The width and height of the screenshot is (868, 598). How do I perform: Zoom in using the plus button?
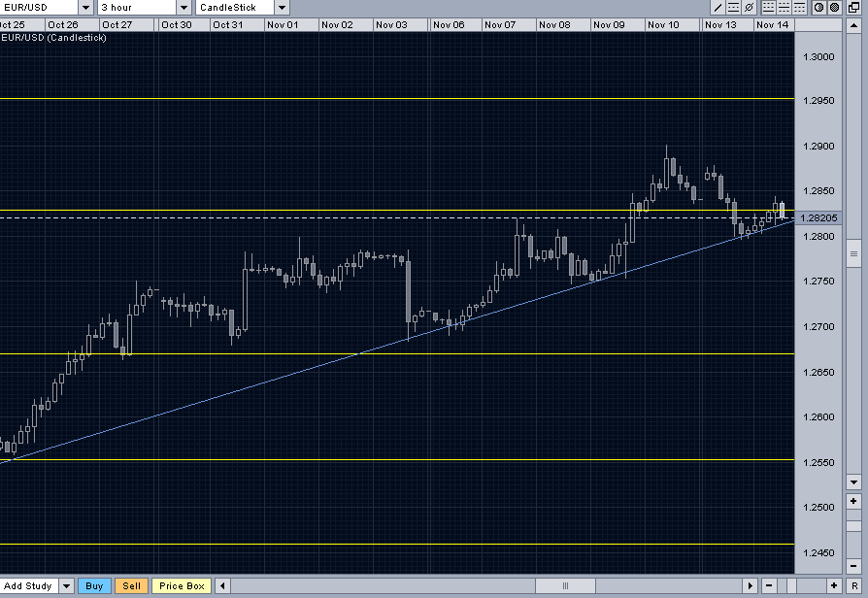834,586
